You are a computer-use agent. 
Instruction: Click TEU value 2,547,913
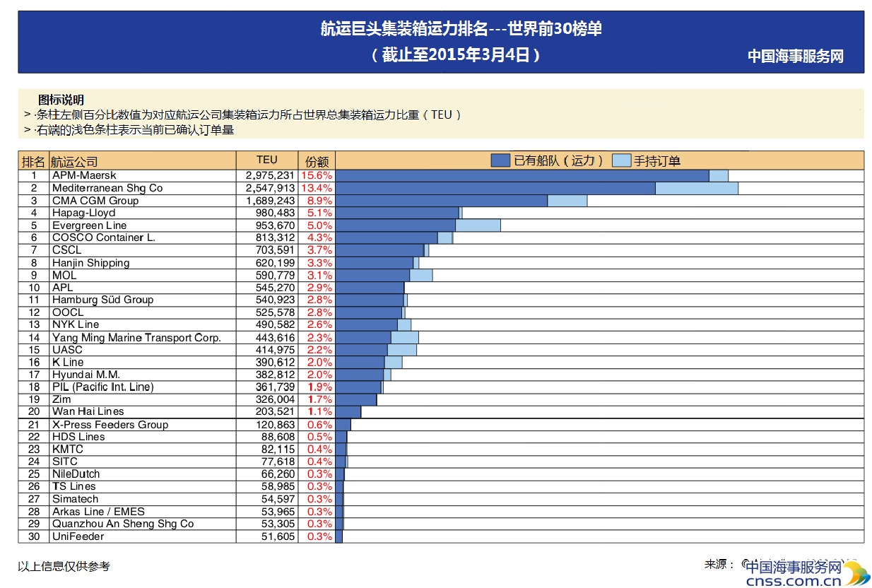click(x=270, y=188)
